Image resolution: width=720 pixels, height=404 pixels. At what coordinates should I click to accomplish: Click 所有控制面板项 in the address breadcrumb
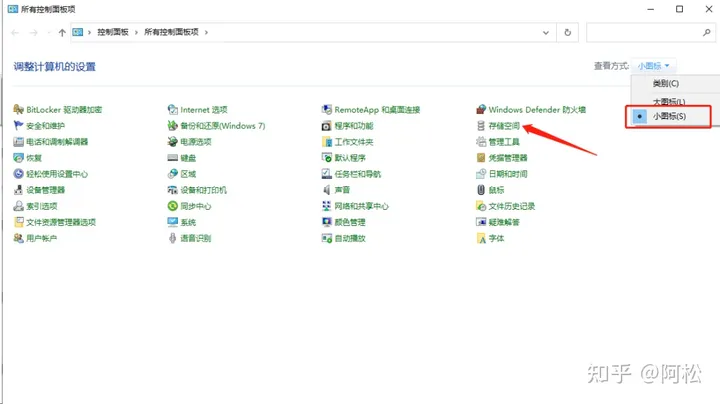(171, 32)
